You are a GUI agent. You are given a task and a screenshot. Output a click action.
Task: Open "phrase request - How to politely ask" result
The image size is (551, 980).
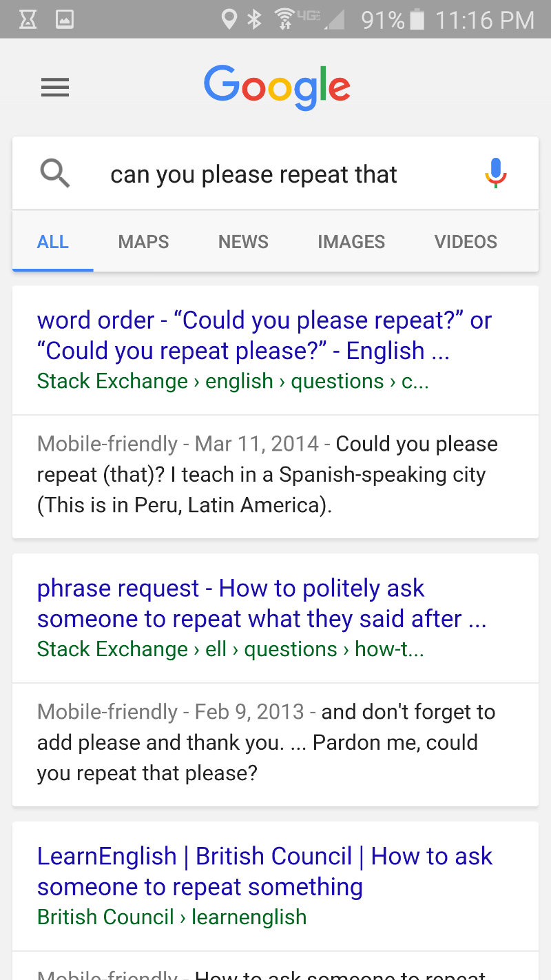(262, 604)
